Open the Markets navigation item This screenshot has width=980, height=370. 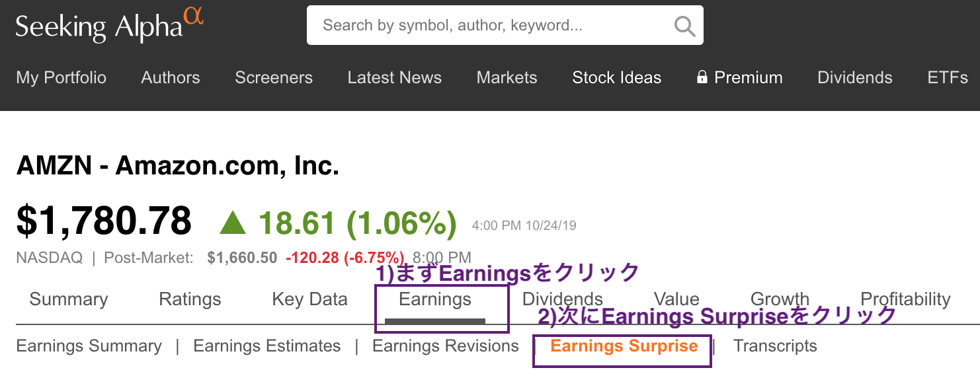click(x=507, y=77)
